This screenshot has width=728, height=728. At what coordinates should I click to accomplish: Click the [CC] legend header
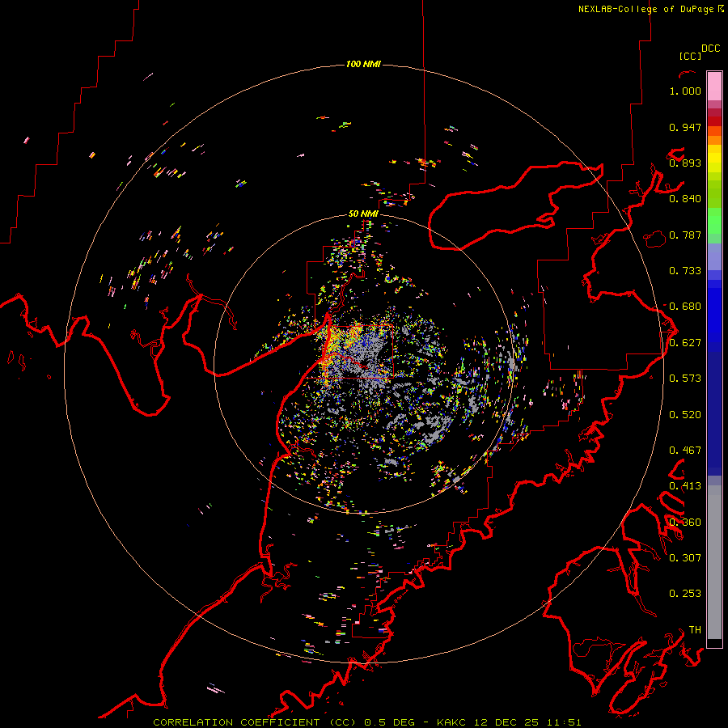click(690, 56)
